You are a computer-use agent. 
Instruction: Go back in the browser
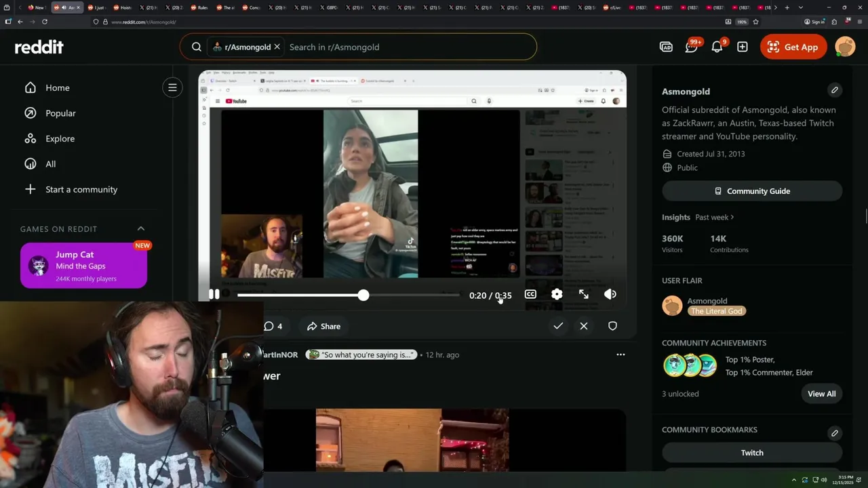20,22
